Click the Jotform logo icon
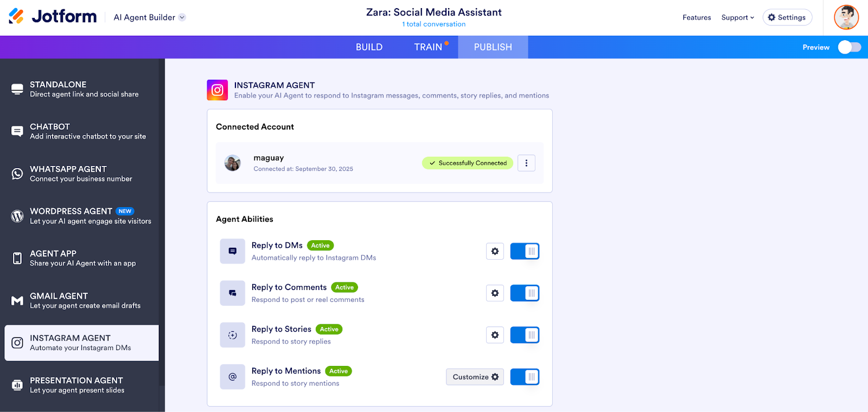Screen dimensions: 868x412 click(16, 16)
